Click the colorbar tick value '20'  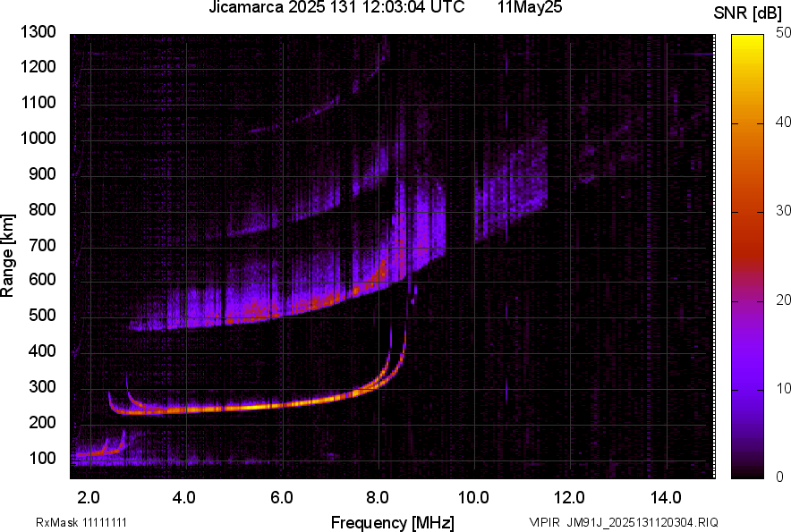(783, 300)
